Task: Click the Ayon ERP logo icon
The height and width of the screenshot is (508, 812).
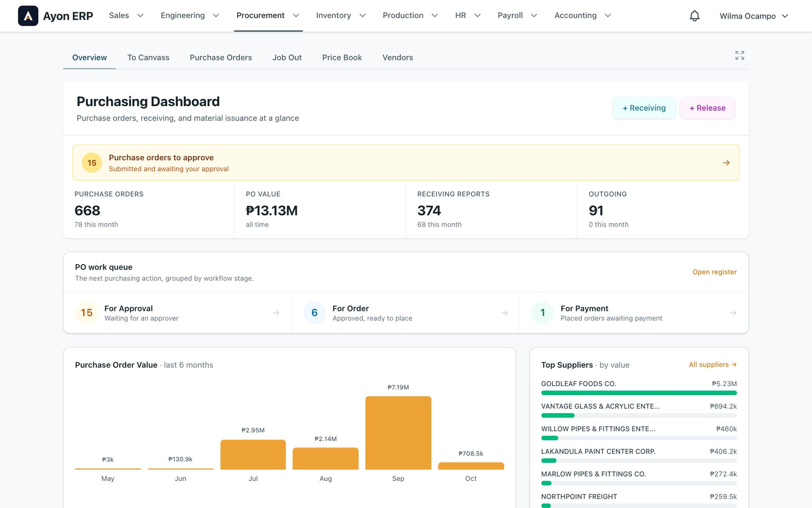Action: pos(28,16)
